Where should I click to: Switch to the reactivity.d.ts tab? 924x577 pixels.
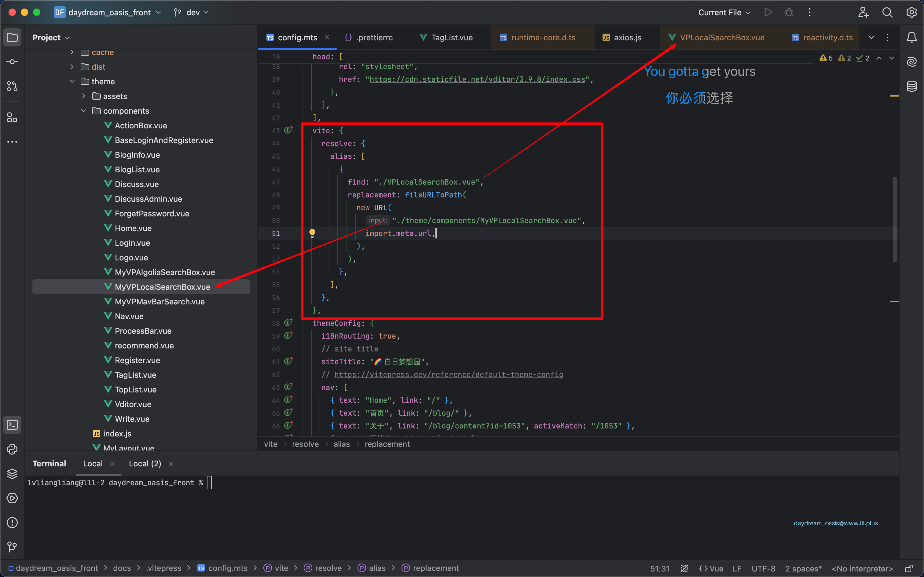(x=822, y=37)
